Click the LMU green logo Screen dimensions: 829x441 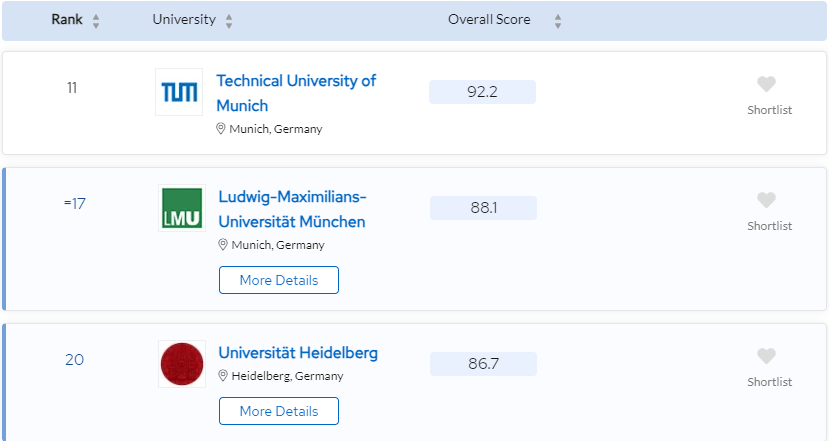[181, 208]
